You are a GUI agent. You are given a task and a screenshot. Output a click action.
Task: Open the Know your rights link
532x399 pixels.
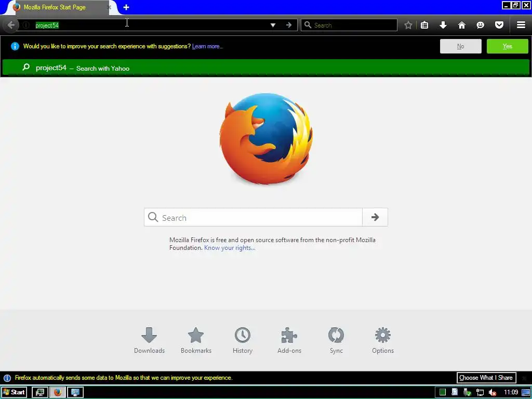pyautogui.click(x=230, y=248)
